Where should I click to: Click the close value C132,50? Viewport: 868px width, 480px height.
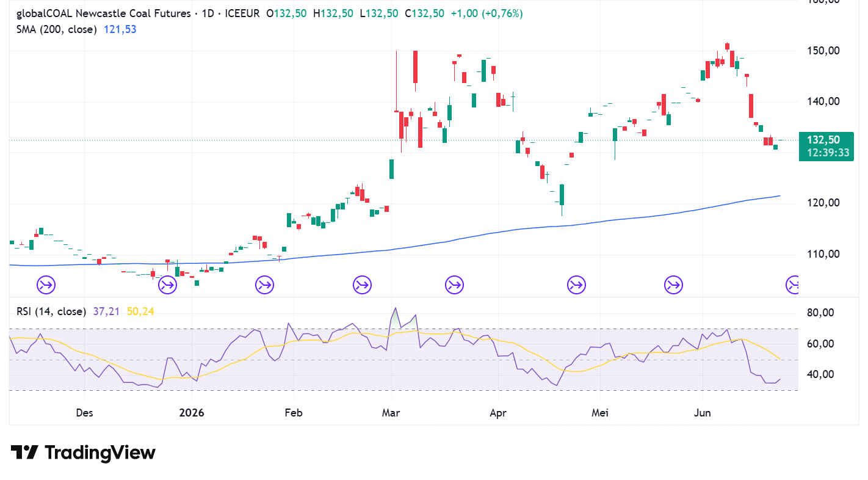tap(424, 13)
